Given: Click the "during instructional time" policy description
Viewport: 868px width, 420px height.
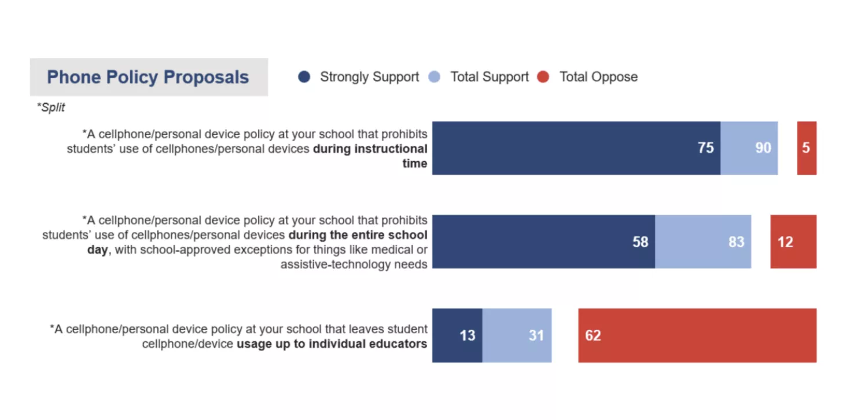Looking at the screenshot, I should pyautogui.click(x=247, y=149).
